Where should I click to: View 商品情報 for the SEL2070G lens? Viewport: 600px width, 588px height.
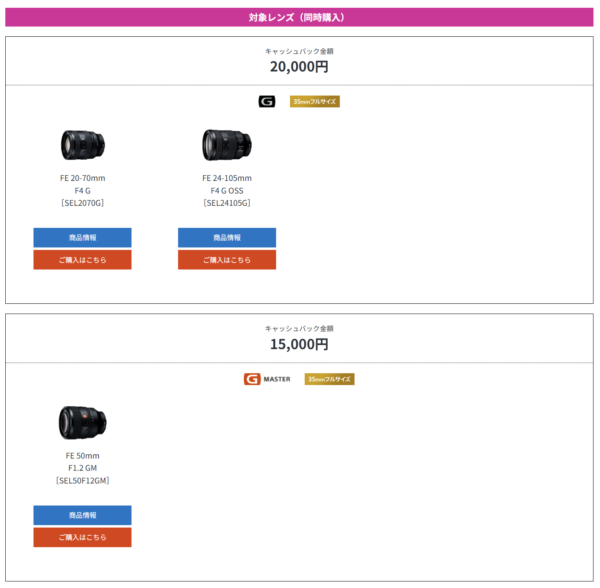point(82,238)
